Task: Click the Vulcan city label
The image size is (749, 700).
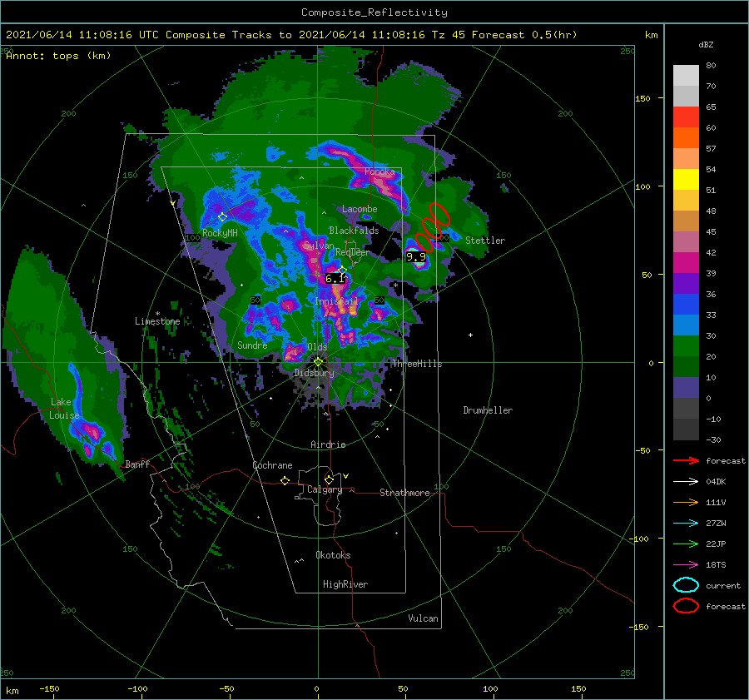Action: (424, 618)
